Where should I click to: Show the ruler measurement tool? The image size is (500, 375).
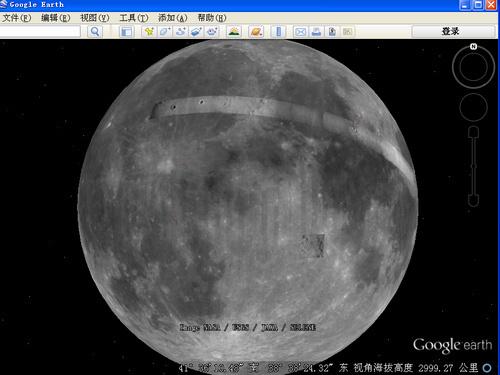(278, 32)
